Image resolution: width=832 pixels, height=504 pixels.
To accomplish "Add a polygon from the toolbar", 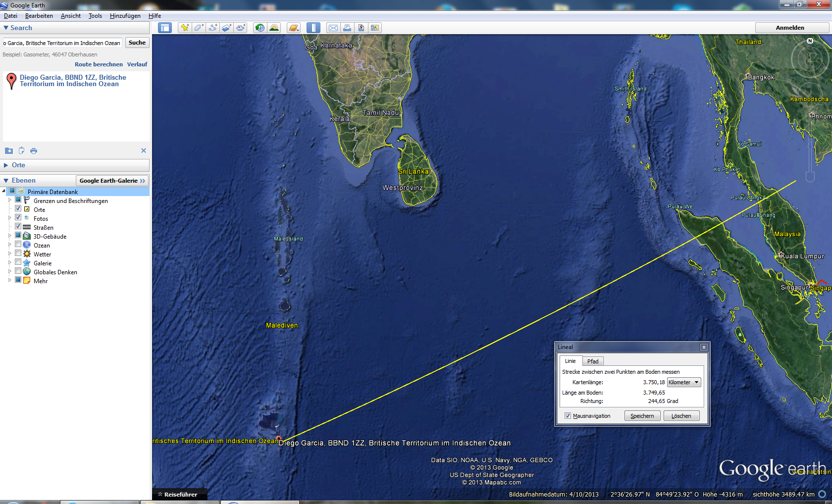I will tap(199, 28).
